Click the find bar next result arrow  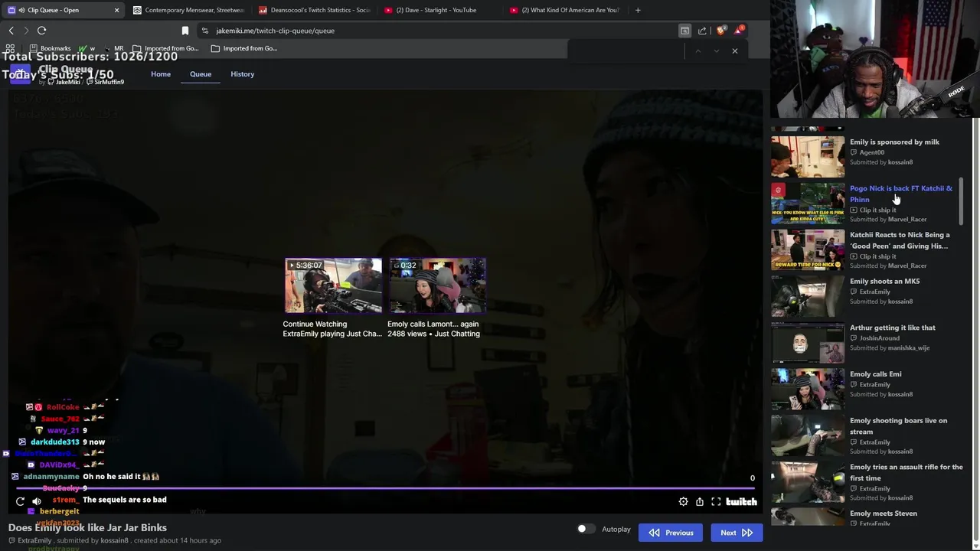click(x=716, y=51)
